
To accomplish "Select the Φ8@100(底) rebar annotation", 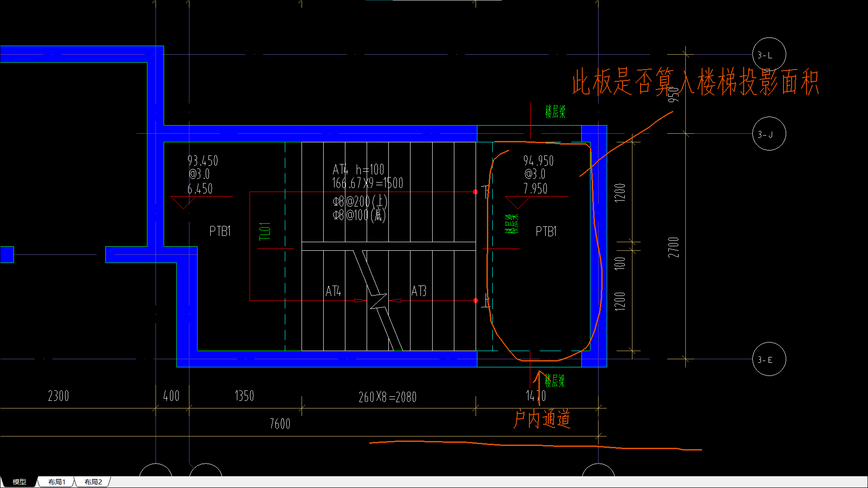I will coord(359,215).
